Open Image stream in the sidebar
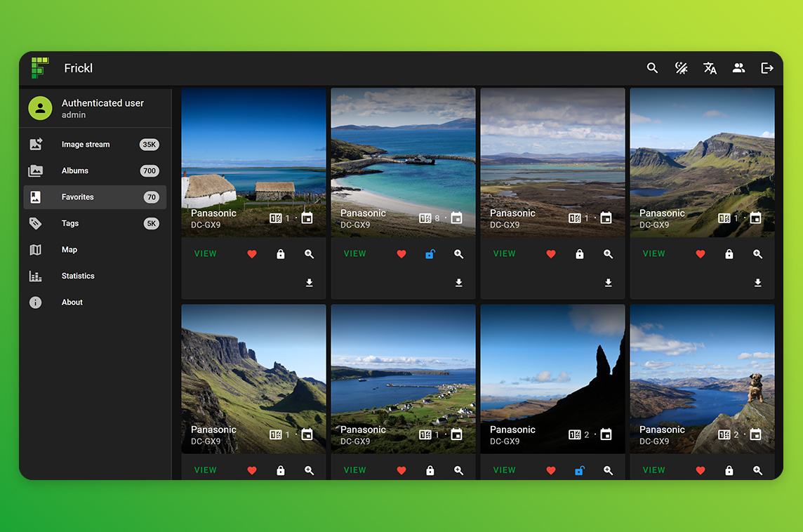Viewport: 803px width, 532px height. click(95, 145)
